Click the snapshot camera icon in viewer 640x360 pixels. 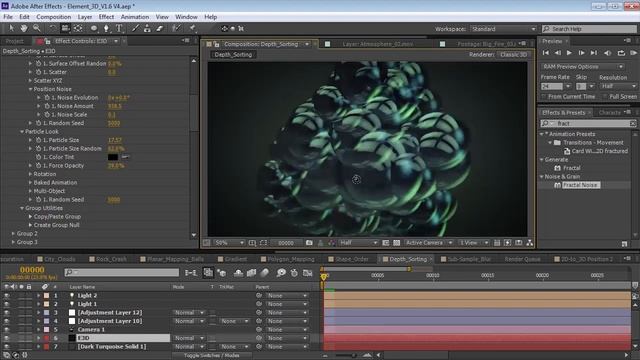point(309,243)
